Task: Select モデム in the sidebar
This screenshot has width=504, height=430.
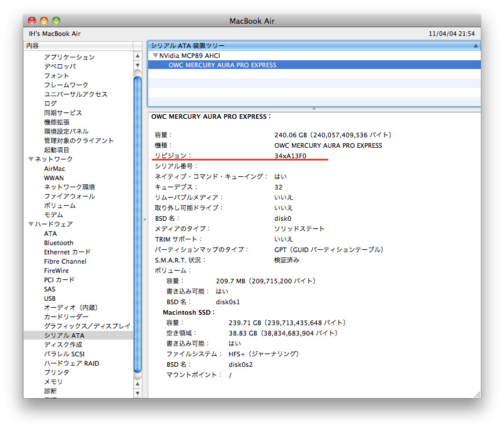Action: [x=53, y=215]
